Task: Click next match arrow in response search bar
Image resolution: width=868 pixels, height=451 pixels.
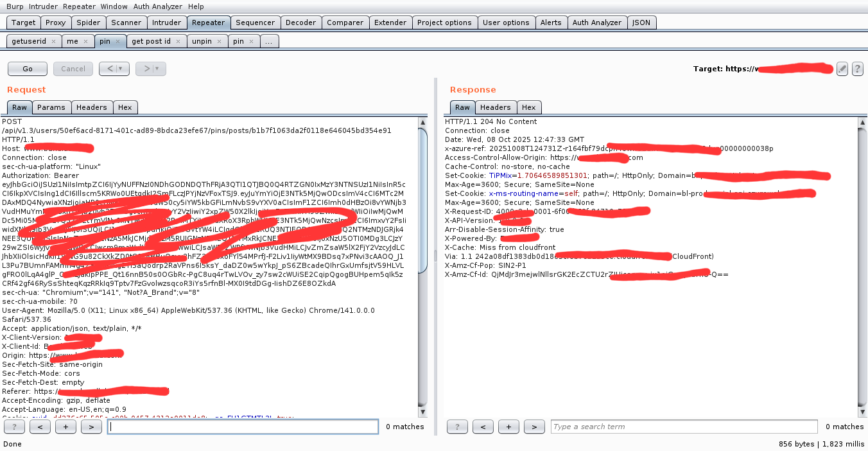Action: tap(534, 427)
